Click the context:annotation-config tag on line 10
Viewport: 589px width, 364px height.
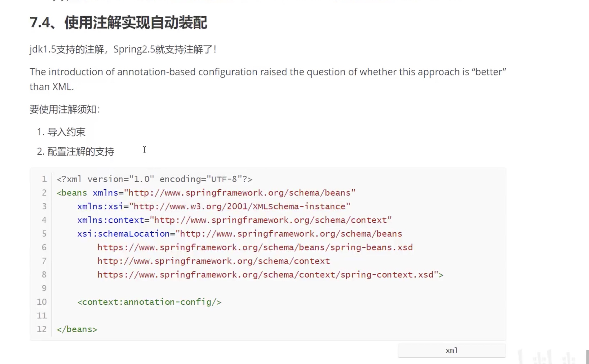coord(149,302)
